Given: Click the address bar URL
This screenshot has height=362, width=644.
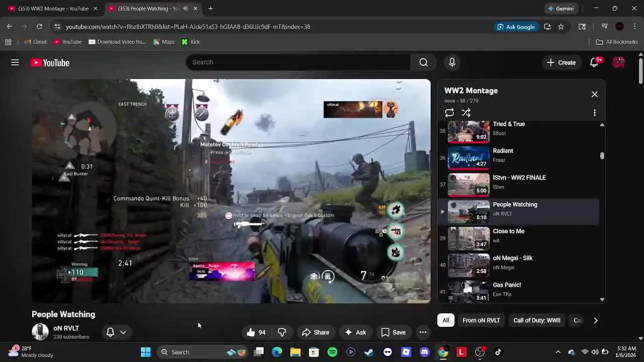Looking at the screenshot, I should pyautogui.click(x=188, y=27).
